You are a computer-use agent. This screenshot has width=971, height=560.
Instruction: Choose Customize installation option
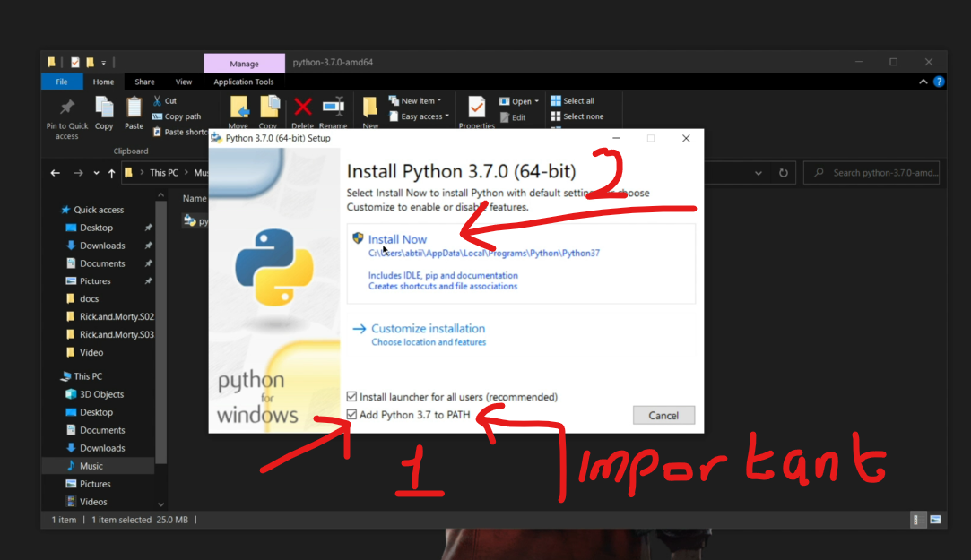coord(428,329)
